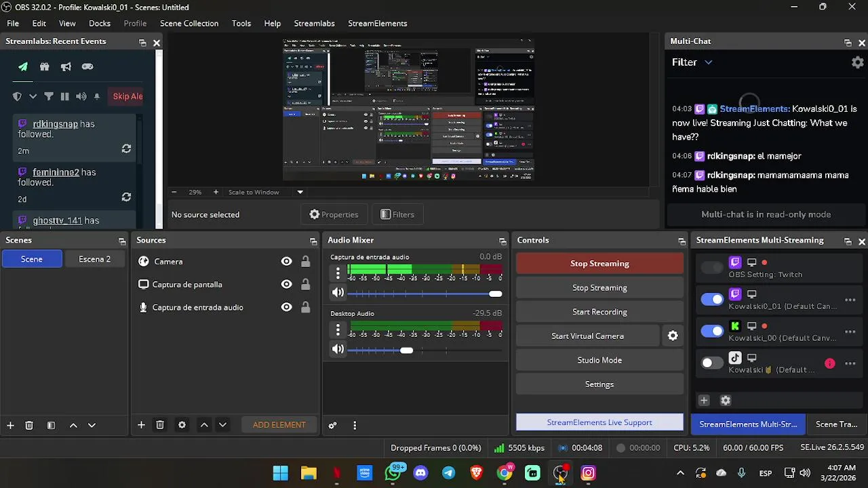Open the Scene Collection menu
The width and height of the screenshot is (868, 488).
tap(189, 23)
